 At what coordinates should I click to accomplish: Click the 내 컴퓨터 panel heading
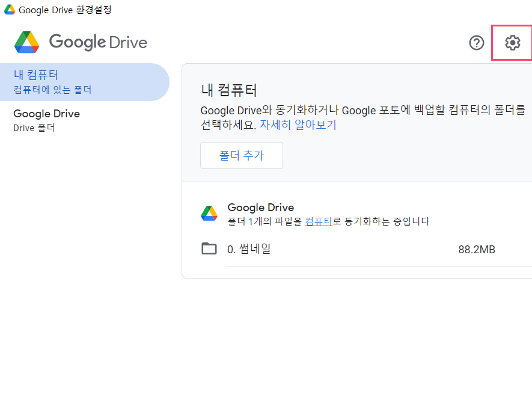(228, 90)
